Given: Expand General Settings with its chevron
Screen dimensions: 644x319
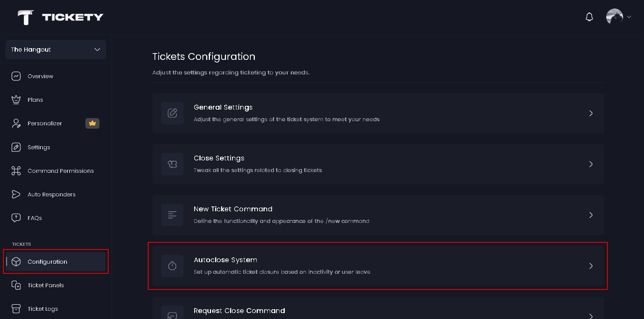Looking at the screenshot, I should (591, 113).
